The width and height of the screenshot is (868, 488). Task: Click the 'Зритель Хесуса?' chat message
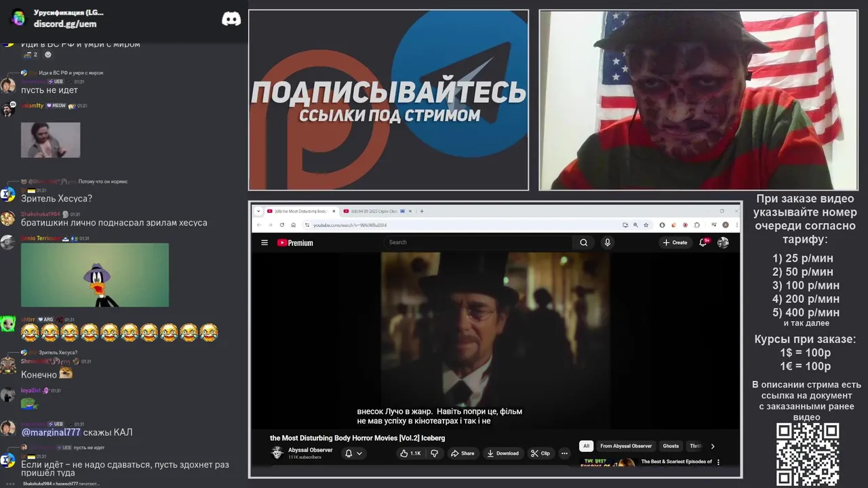coord(56,199)
